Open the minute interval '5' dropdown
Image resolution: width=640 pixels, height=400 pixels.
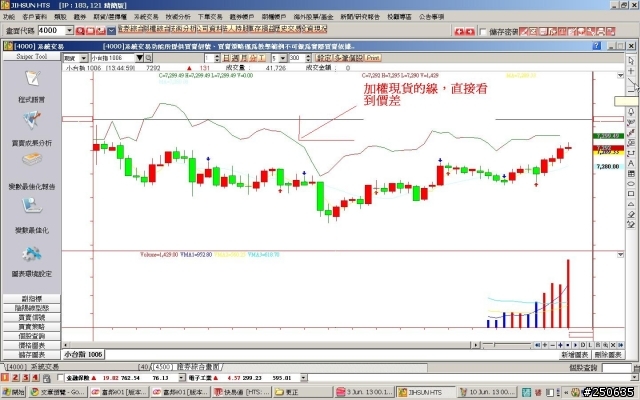[x=282, y=58]
